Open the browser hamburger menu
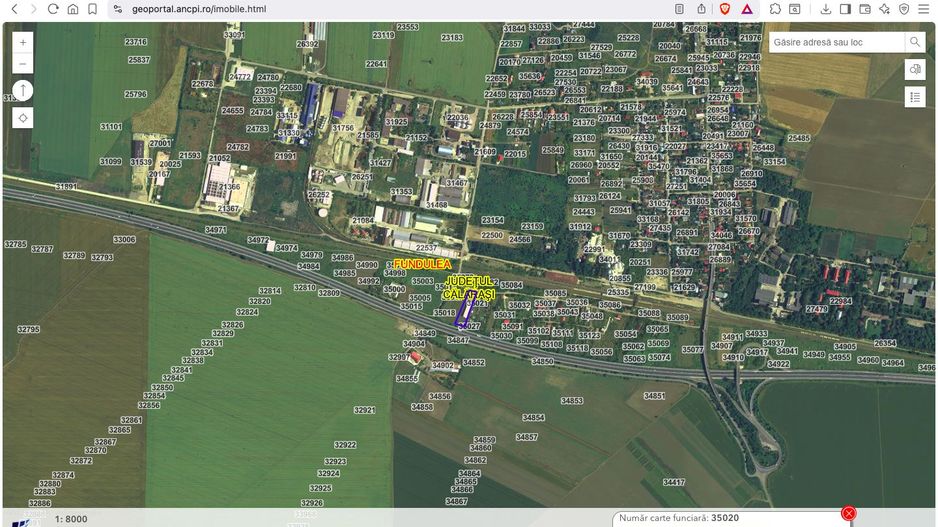Screen dimensions: 938x527 click(x=923, y=9)
